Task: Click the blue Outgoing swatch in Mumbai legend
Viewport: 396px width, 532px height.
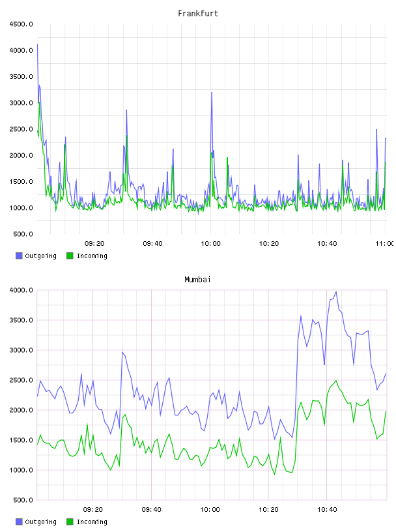Action: 19,522
